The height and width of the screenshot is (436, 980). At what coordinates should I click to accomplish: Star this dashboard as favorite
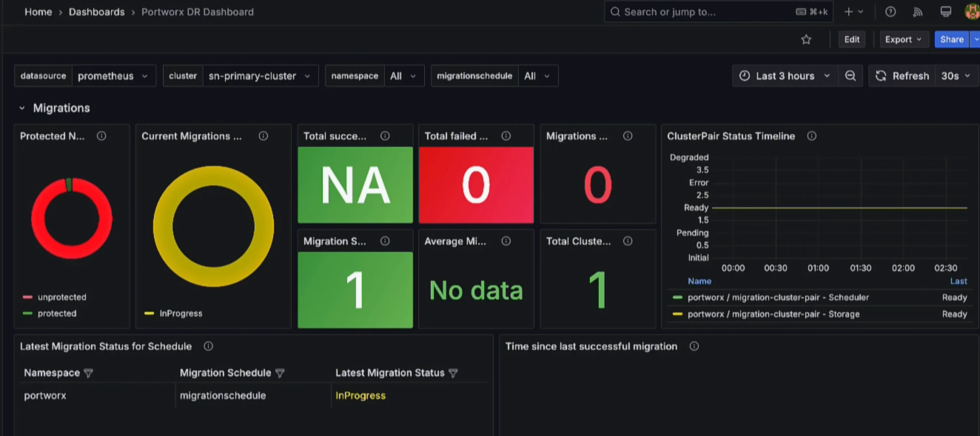tap(806, 39)
